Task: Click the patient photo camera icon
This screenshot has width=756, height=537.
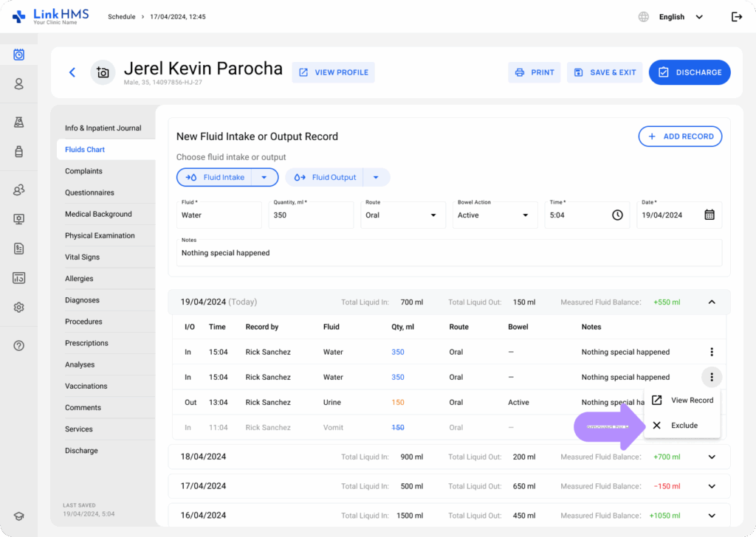Action: coord(103,72)
